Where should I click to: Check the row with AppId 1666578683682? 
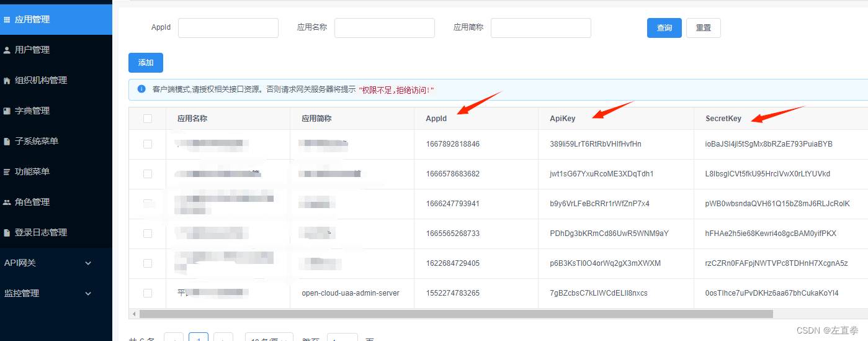pos(148,174)
